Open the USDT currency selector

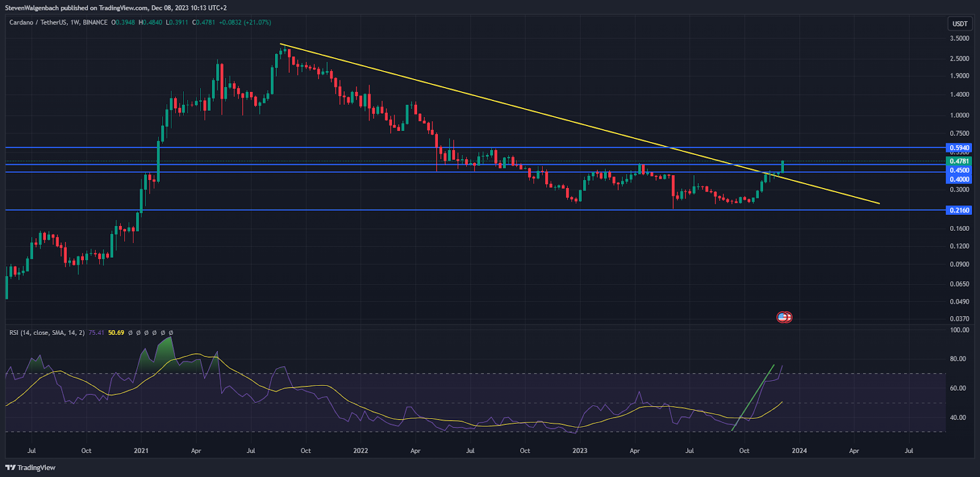click(960, 24)
